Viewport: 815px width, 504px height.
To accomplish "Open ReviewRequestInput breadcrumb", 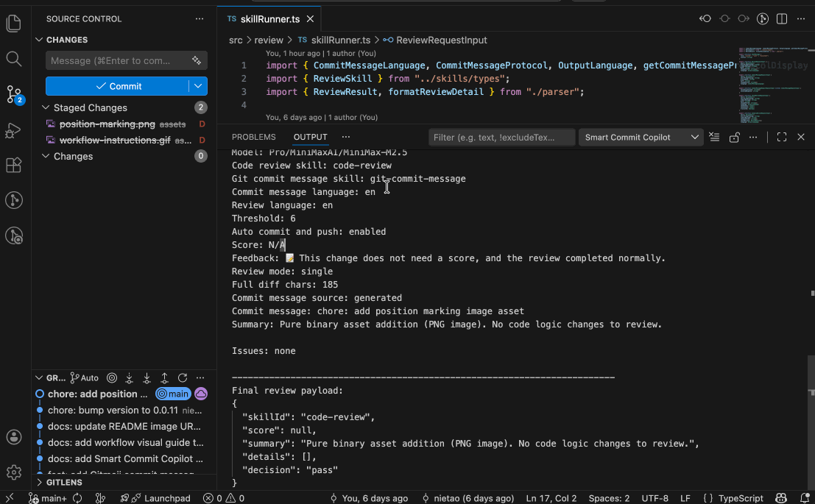I will (436, 40).
